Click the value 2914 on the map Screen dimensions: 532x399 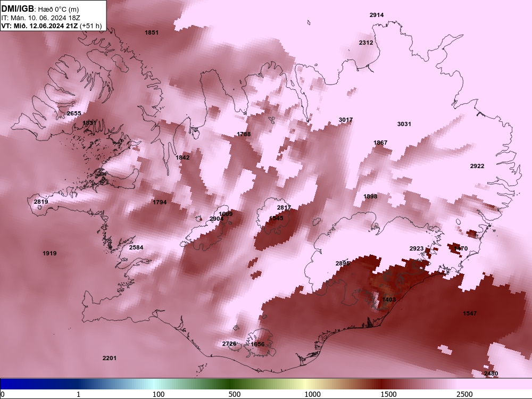coord(377,15)
